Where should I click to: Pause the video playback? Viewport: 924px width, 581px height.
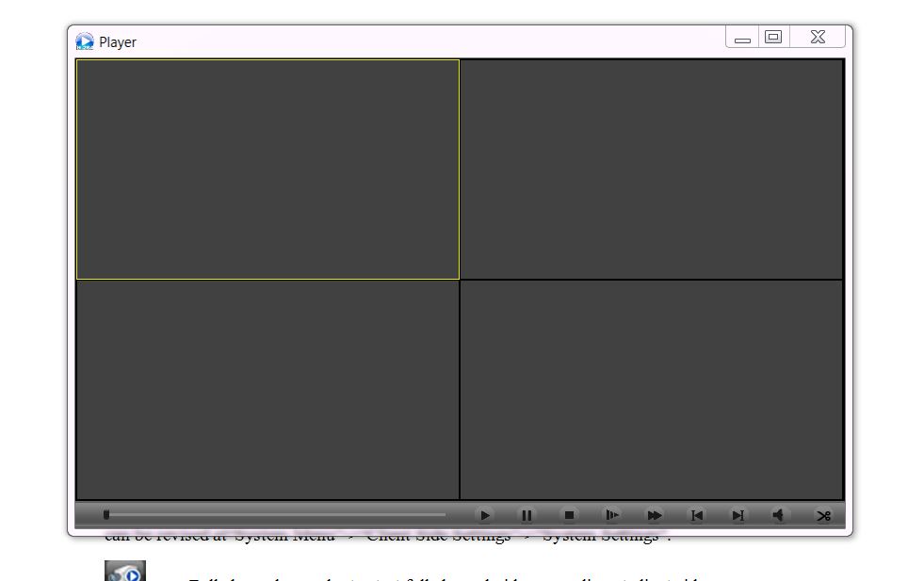[x=527, y=516]
